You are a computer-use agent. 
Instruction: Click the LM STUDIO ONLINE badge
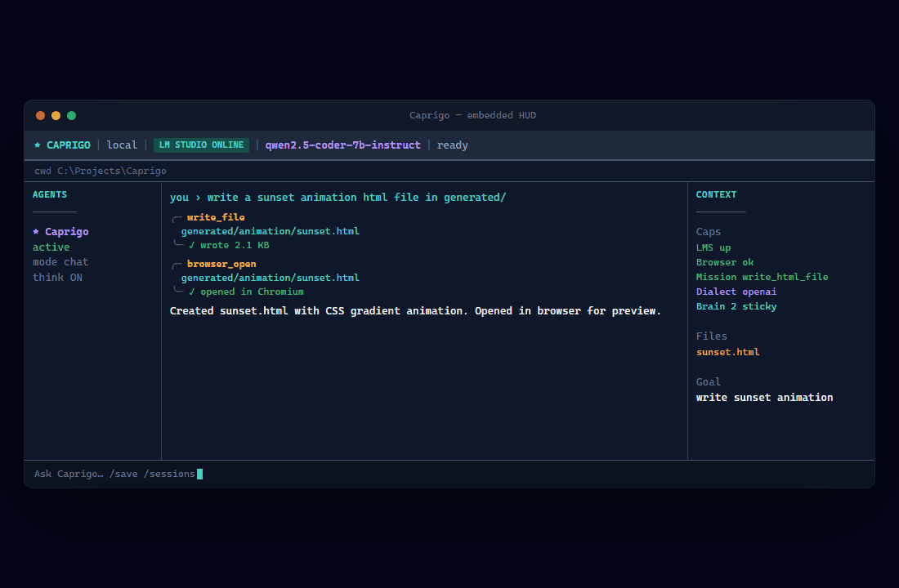[x=201, y=145]
